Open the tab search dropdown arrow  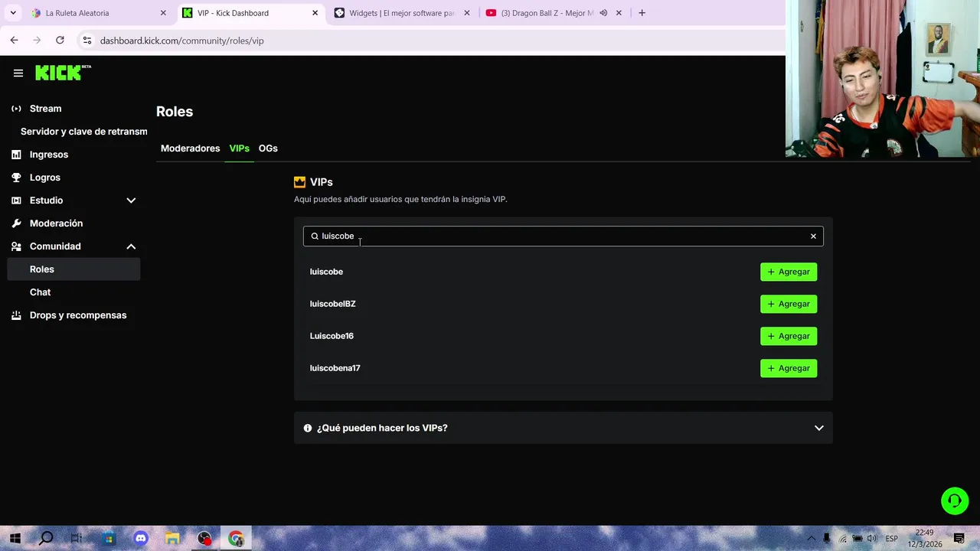13,13
